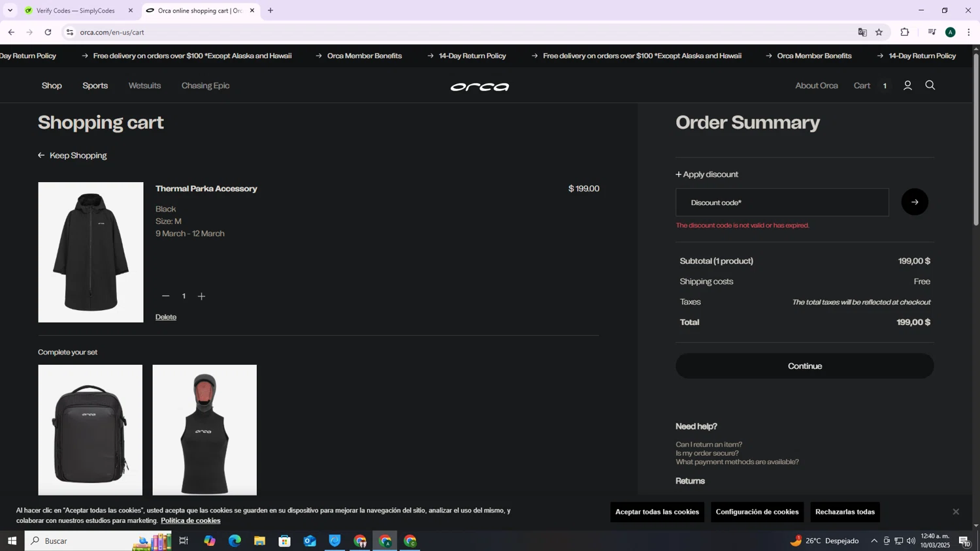Open the hooded vest recommended product thumbnail
Image resolution: width=980 pixels, height=551 pixels.
point(204,430)
